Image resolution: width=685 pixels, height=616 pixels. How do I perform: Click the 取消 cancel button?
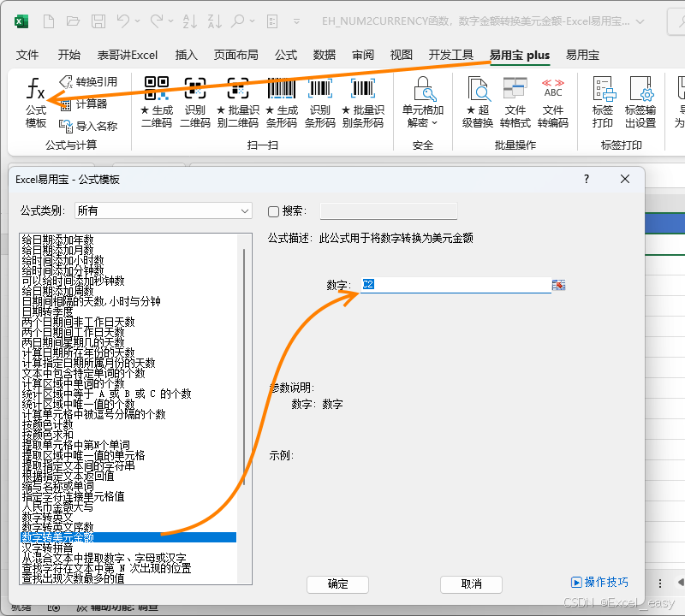tap(472, 584)
